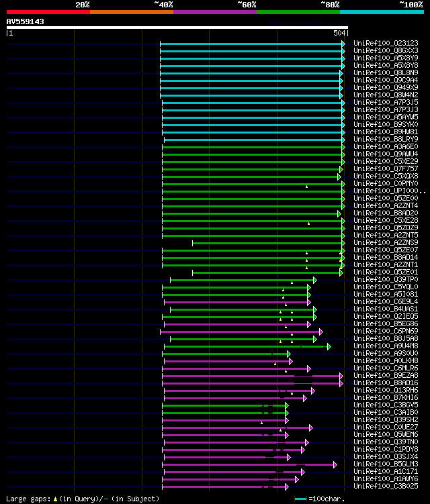This screenshot has width=430, height=504.
Task: Open hit UniRef100_O23123
Action: (x=386, y=44)
